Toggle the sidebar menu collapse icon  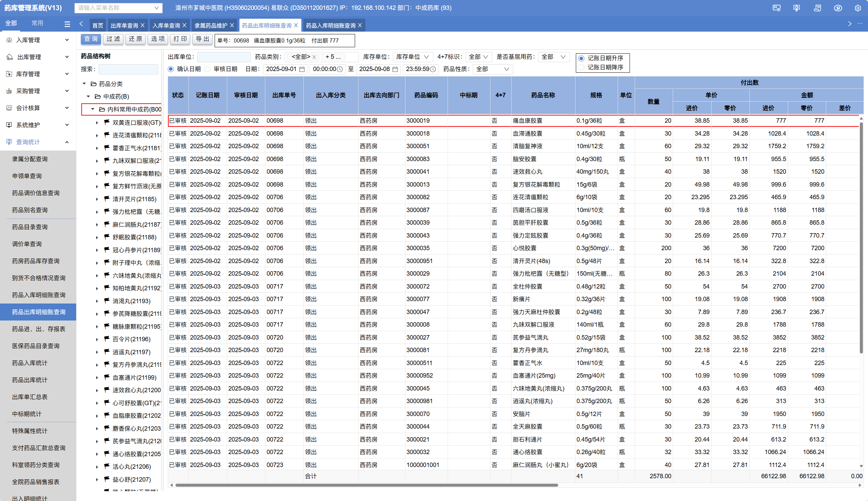67,24
